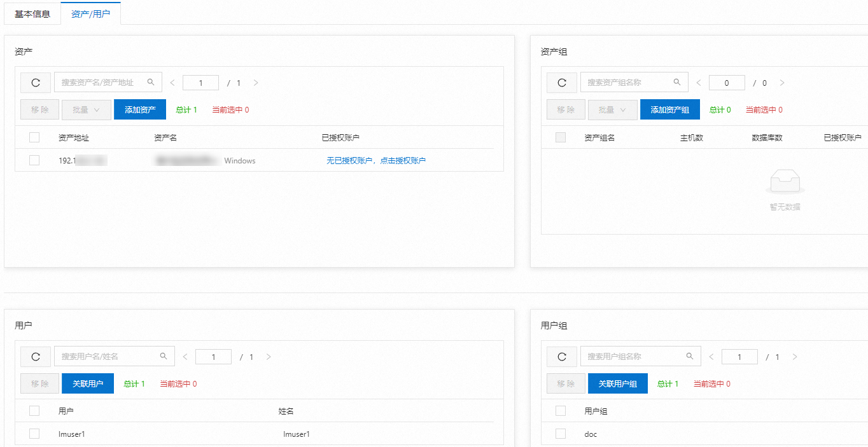This screenshot has width=868, height=447.
Task: Click 主机数 column header
Action: tap(692, 138)
